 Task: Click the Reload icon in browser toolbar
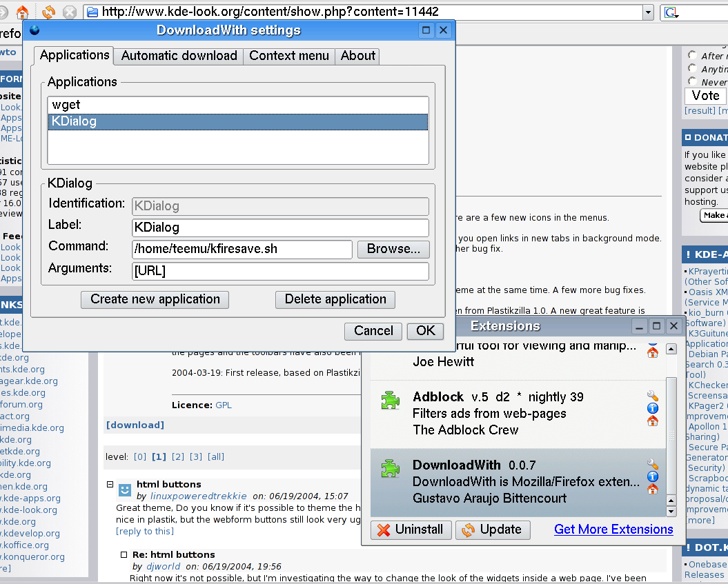point(48,12)
